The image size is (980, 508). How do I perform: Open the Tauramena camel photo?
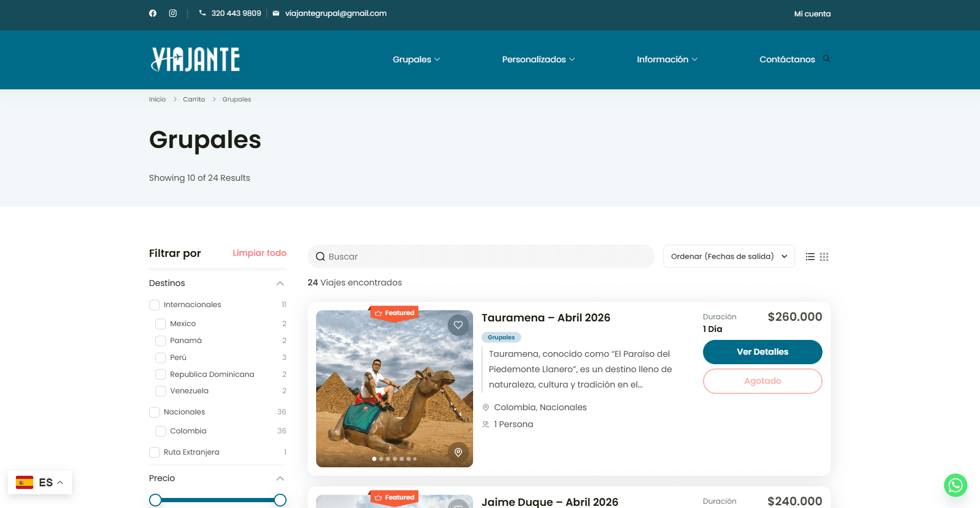pos(394,389)
